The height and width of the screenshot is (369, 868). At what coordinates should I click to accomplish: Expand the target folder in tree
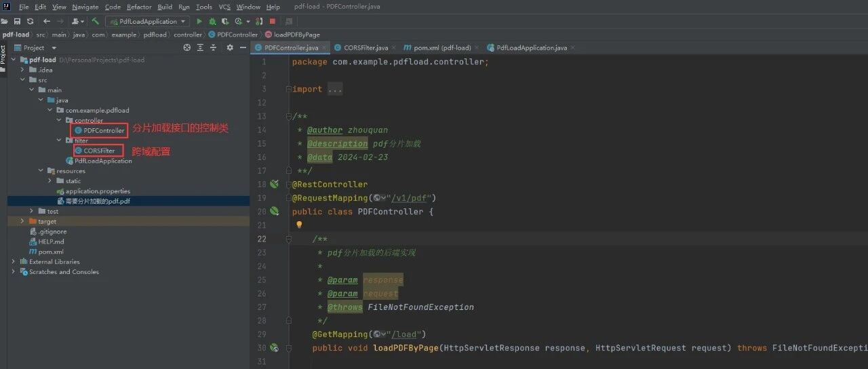[x=23, y=221]
